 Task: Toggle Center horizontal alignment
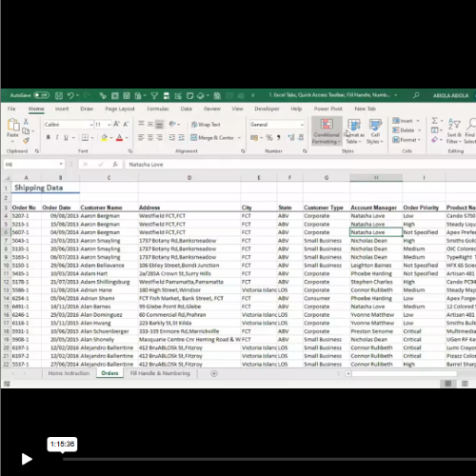point(150,137)
